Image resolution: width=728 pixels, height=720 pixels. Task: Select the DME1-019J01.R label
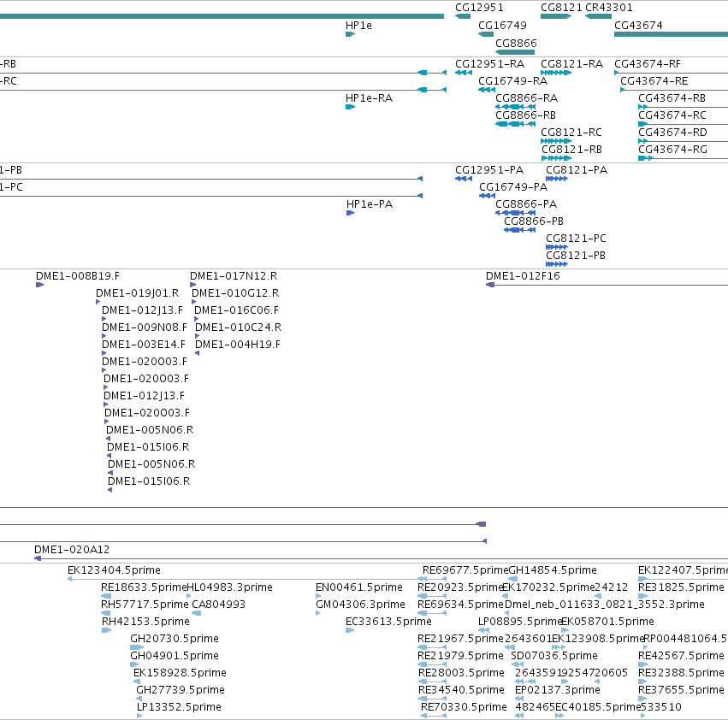tap(138, 293)
